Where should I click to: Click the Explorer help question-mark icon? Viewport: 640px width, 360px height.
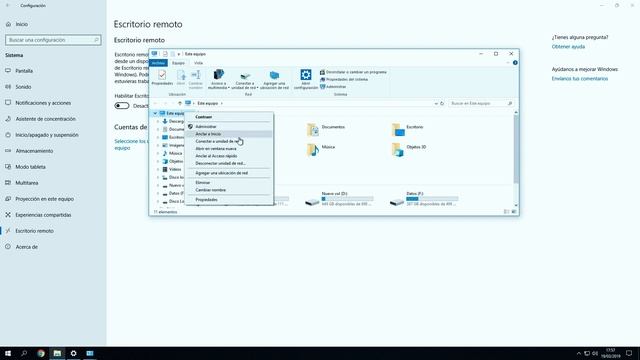click(x=515, y=63)
